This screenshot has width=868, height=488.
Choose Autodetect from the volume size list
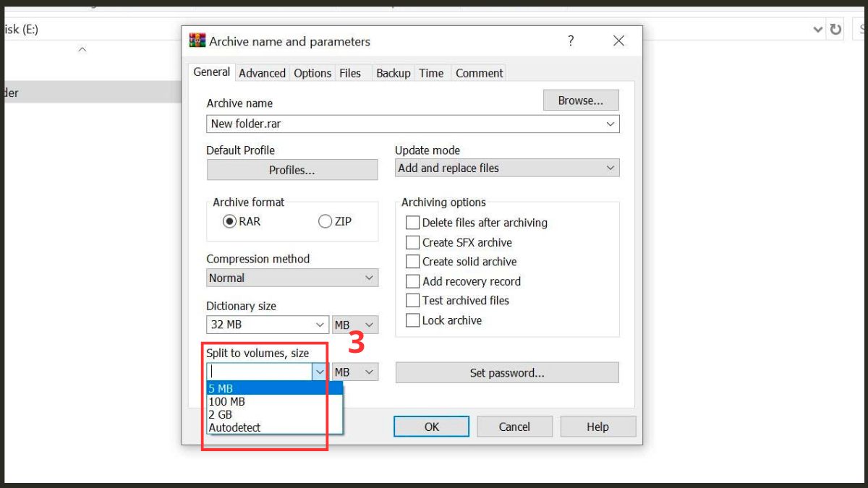tap(275, 427)
